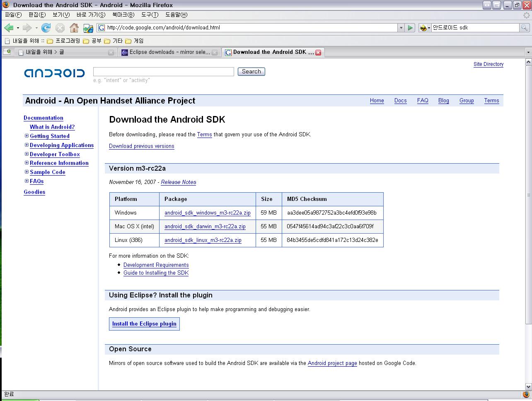Reload the page with the Refresh icon

pyautogui.click(x=46, y=28)
